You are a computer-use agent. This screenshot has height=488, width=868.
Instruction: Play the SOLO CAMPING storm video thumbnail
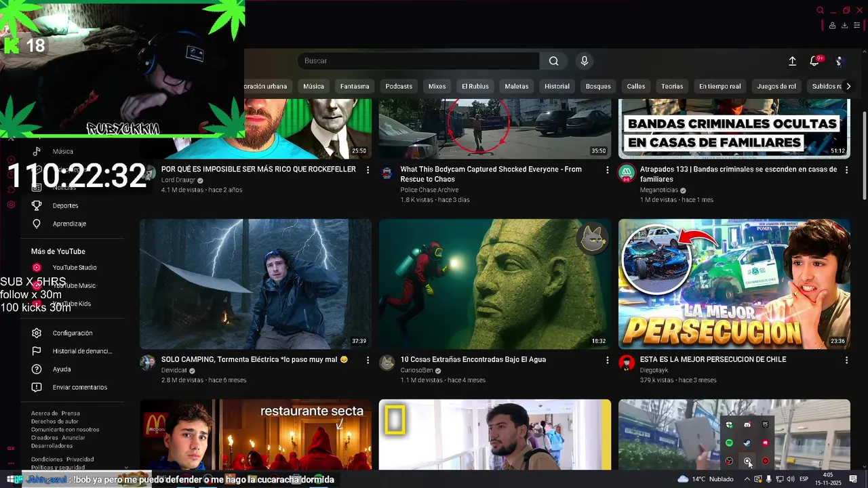coord(256,284)
